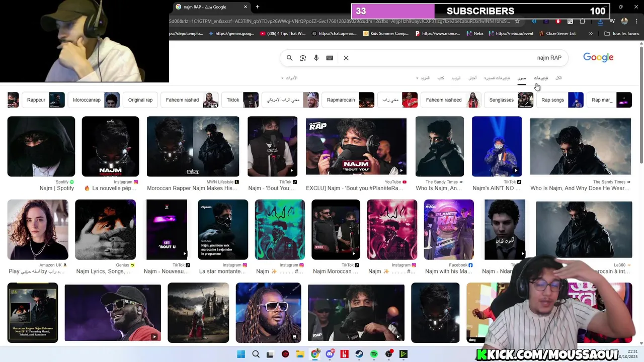Image resolution: width=644 pixels, height=362 pixels.
Task: Filter images by Sunglasses chip
Action: 509,100
